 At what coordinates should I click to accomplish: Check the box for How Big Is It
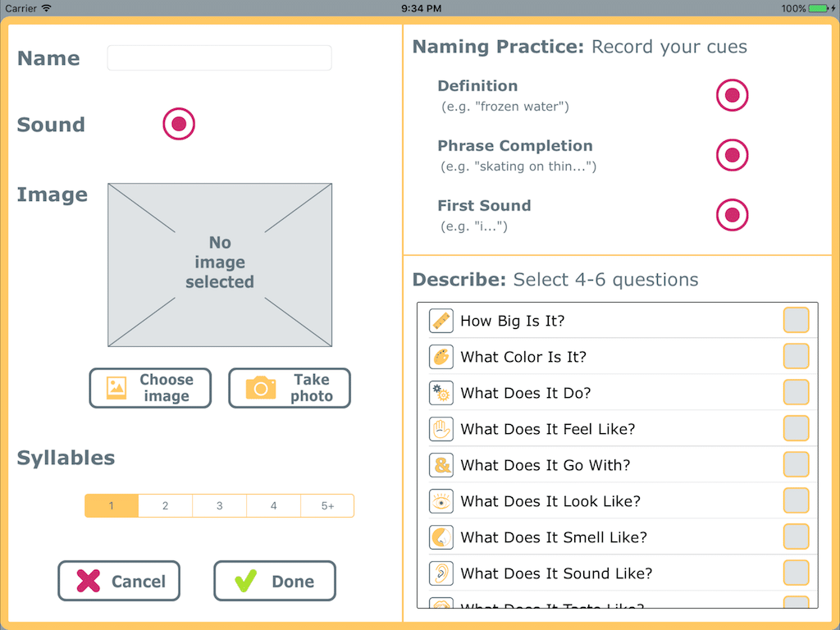pyautogui.click(x=796, y=320)
